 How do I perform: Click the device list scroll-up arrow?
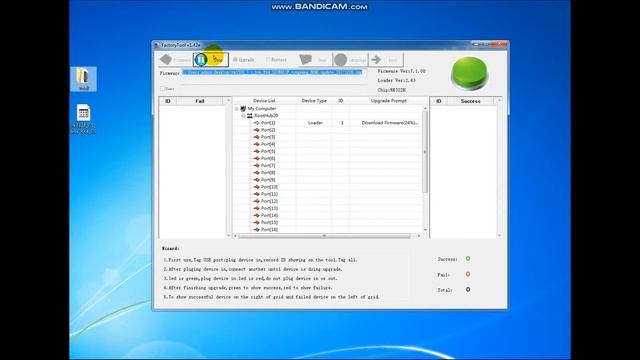[425, 108]
